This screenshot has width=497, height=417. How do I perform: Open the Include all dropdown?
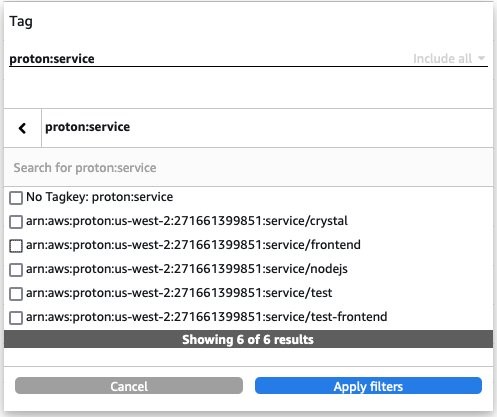(x=449, y=59)
